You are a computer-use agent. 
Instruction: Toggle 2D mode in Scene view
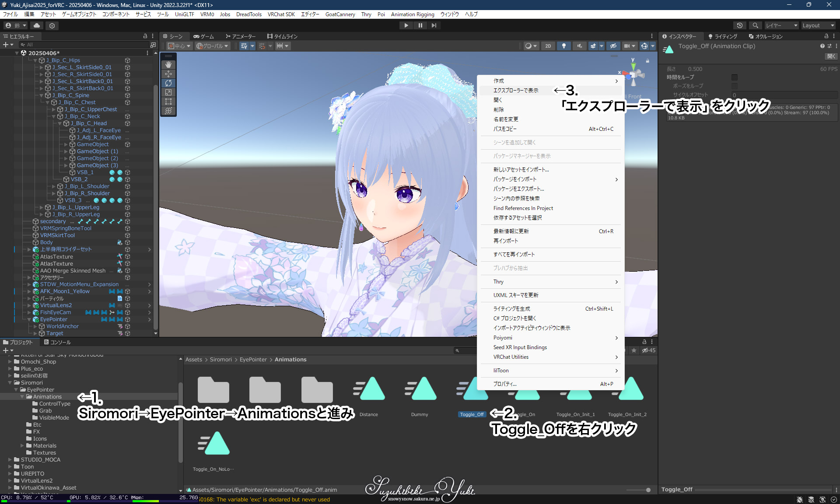548,46
